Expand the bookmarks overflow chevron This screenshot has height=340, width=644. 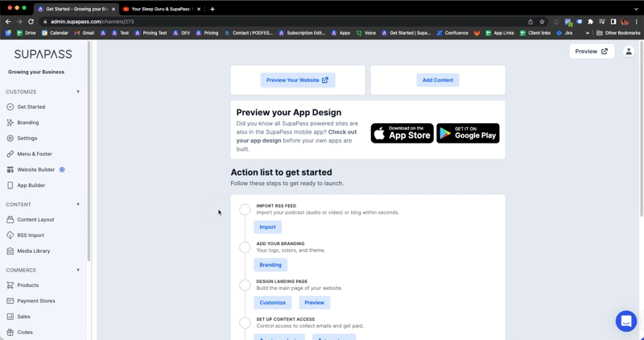(x=588, y=33)
